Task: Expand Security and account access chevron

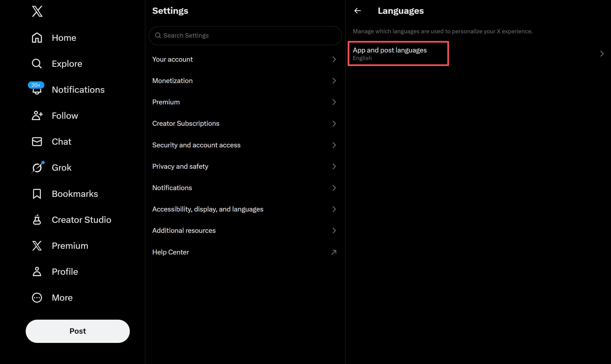Action: [x=334, y=145]
